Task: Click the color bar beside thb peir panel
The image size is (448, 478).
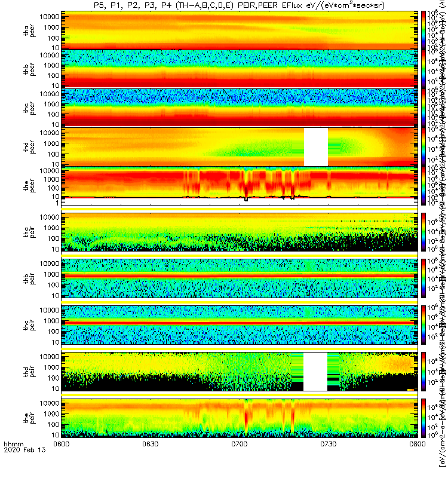Action: point(424,278)
